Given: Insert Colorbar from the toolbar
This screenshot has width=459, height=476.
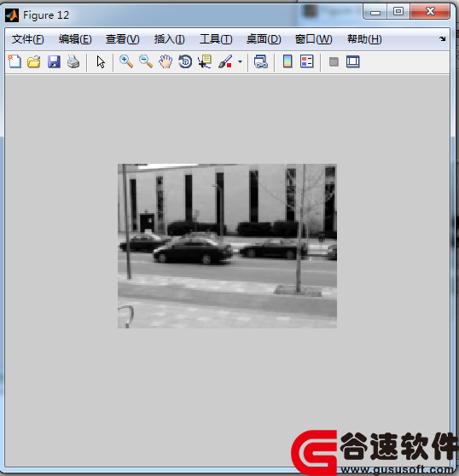Looking at the screenshot, I should pos(288,61).
